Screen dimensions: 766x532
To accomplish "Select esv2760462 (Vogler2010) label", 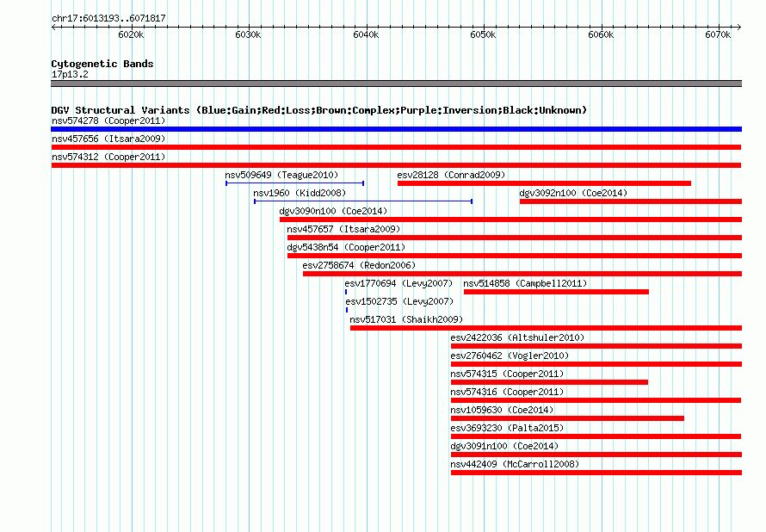I will pyautogui.click(x=510, y=356).
